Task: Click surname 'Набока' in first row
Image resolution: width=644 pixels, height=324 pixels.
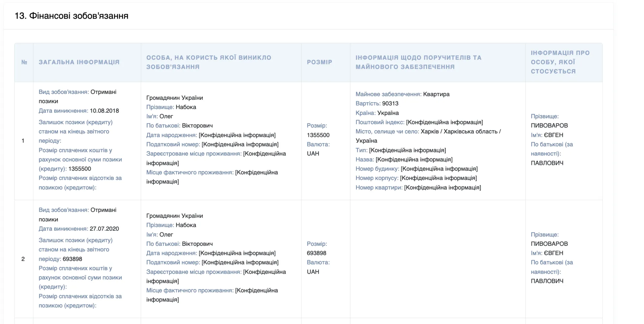Action: coord(186,107)
